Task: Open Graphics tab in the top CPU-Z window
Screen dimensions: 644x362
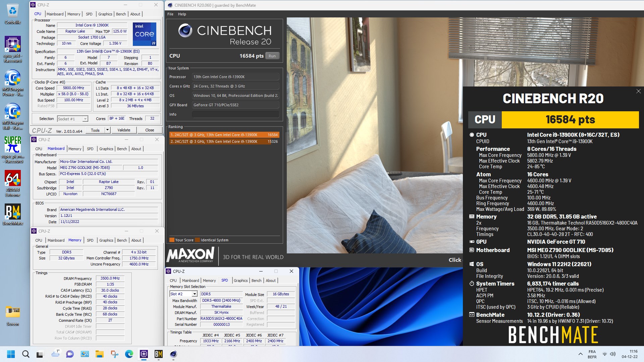Action: click(x=105, y=14)
